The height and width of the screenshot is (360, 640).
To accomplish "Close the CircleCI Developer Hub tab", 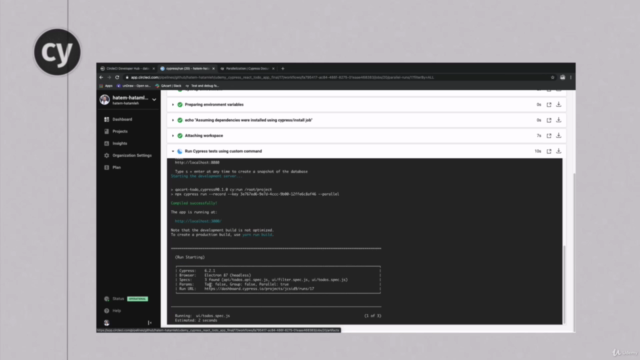I will pos(153,69).
